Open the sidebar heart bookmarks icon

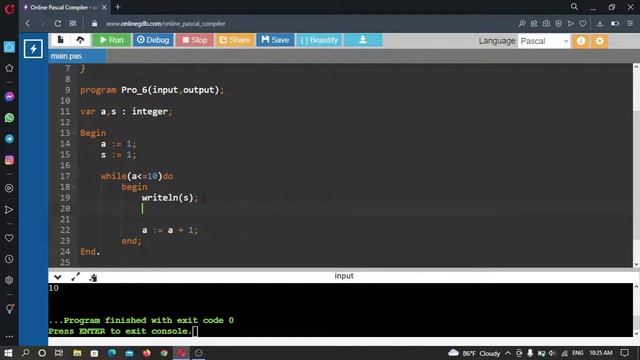pos(9,238)
